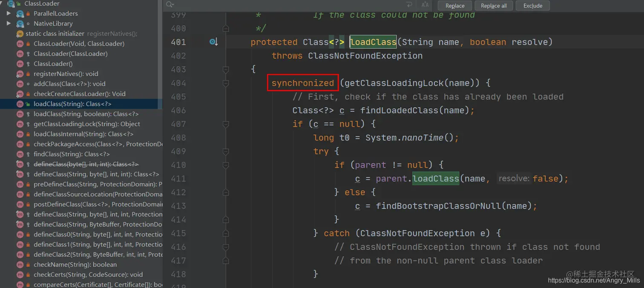Click method icon of loadClassInternal(String)
Viewport: 644px width, 288px height.
coord(20,134)
